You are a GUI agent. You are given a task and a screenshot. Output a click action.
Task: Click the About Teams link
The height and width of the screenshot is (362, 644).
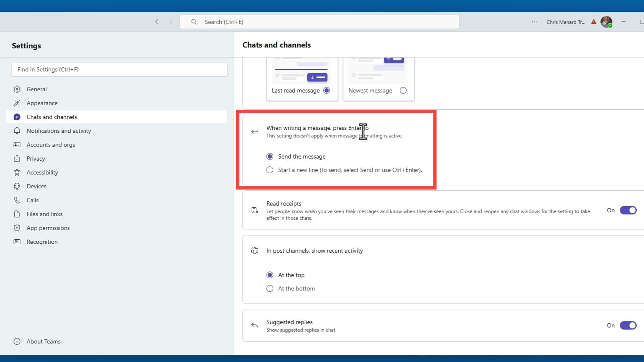pyautogui.click(x=43, y=341)
